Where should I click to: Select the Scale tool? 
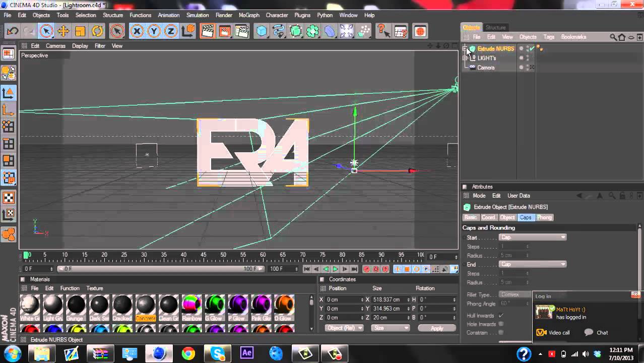click(x=80, y=31)
